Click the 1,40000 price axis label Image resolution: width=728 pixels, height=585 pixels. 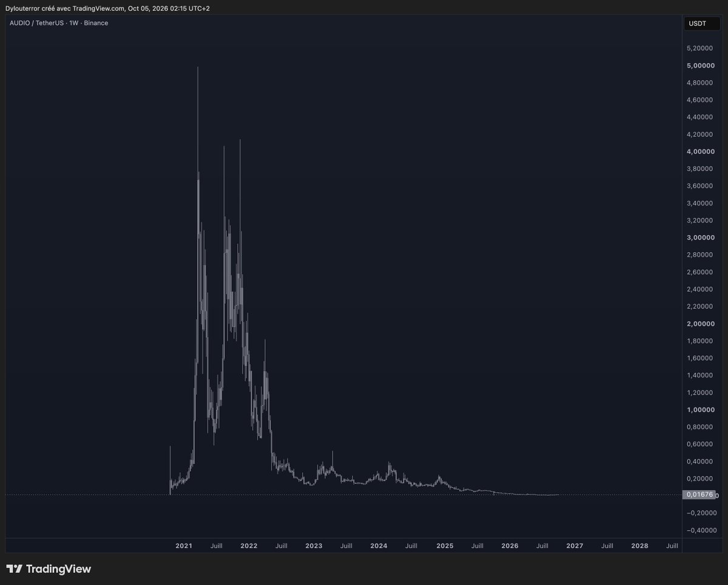[x=701, y=375]
